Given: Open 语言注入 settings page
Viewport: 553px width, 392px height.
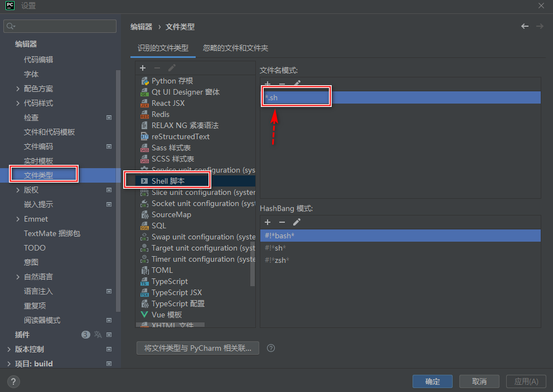Looking at the screenshot, I should point(38,292).
